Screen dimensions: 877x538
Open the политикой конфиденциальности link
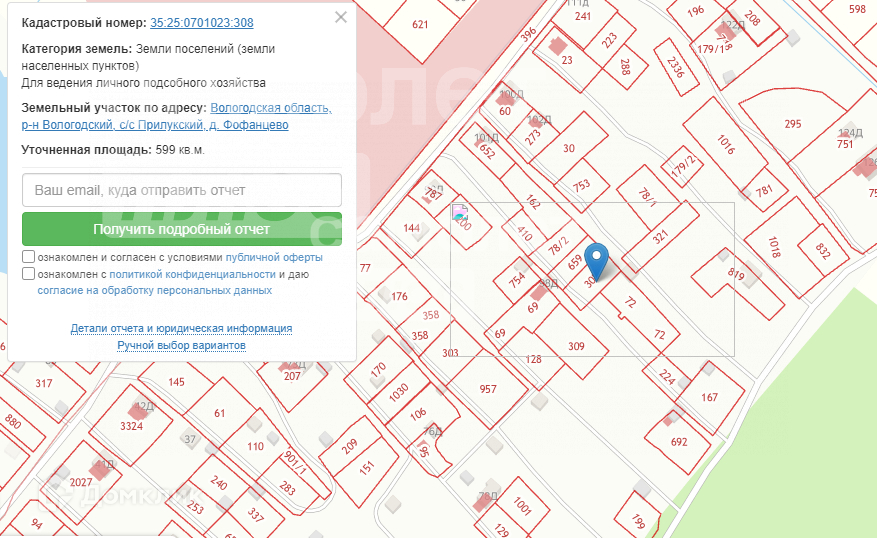pyautogui.click(x=192, y=274)
